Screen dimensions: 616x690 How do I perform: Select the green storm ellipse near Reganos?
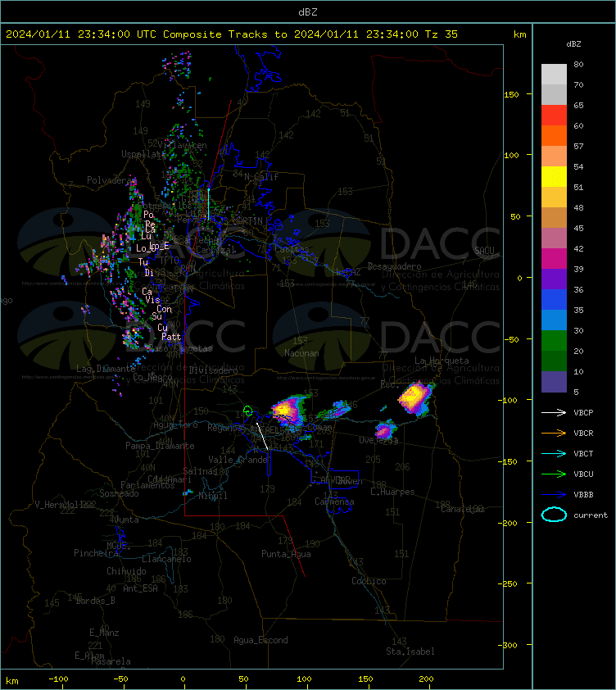point(248,411)
